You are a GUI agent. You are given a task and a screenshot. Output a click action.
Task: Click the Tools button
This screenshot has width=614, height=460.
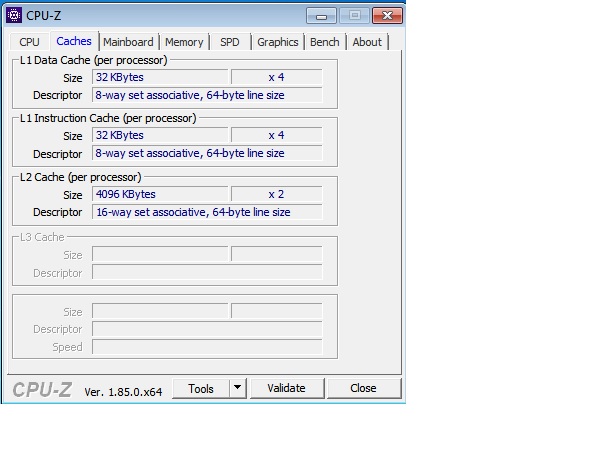point(200,388)
